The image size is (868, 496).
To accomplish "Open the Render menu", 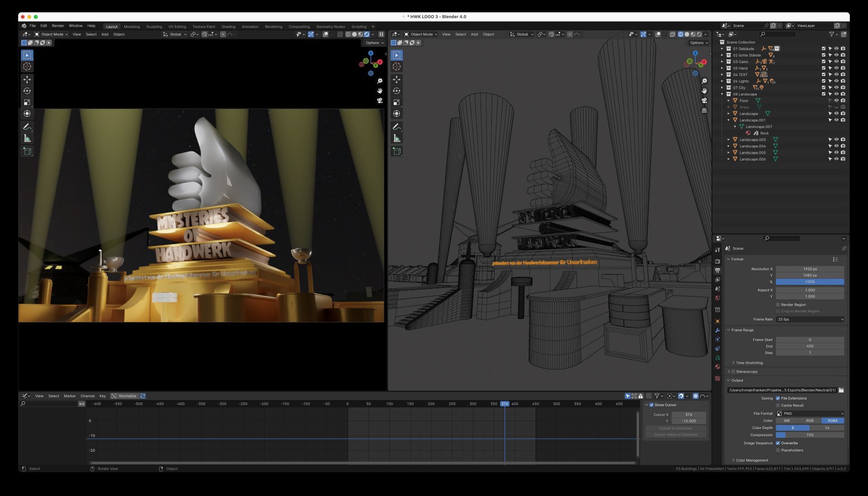I will point(58,26).
